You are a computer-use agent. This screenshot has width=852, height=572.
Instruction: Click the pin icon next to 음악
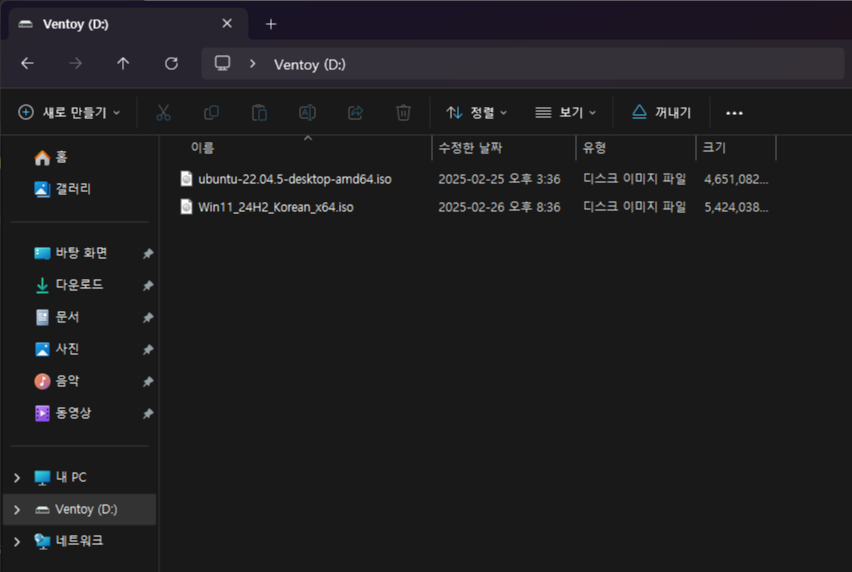(148, 381)
